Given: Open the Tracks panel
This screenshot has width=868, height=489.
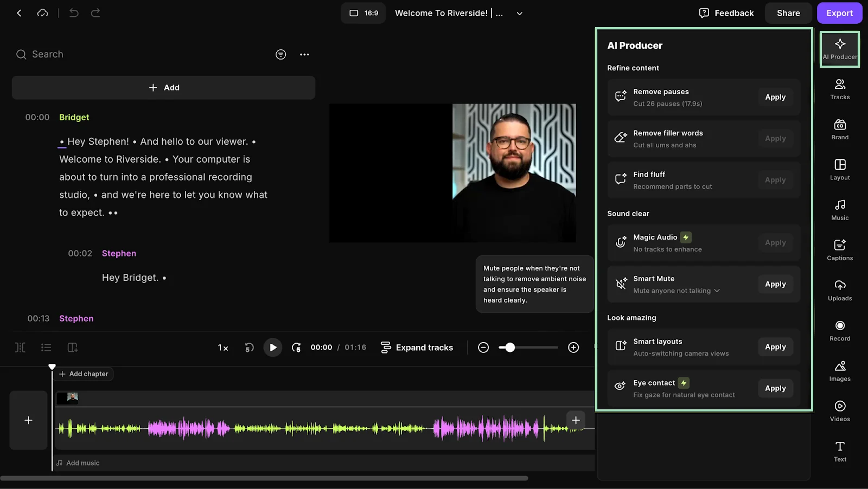Looking at the screenshot, I should coord(839,88).
